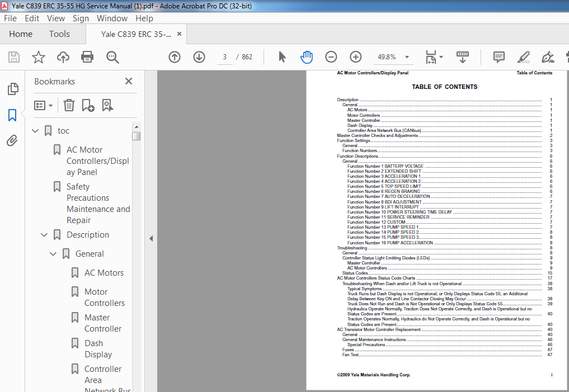Toggle the Bookmarks panel icon
This screenshot has height=392, width=569.
click(12, 115)
